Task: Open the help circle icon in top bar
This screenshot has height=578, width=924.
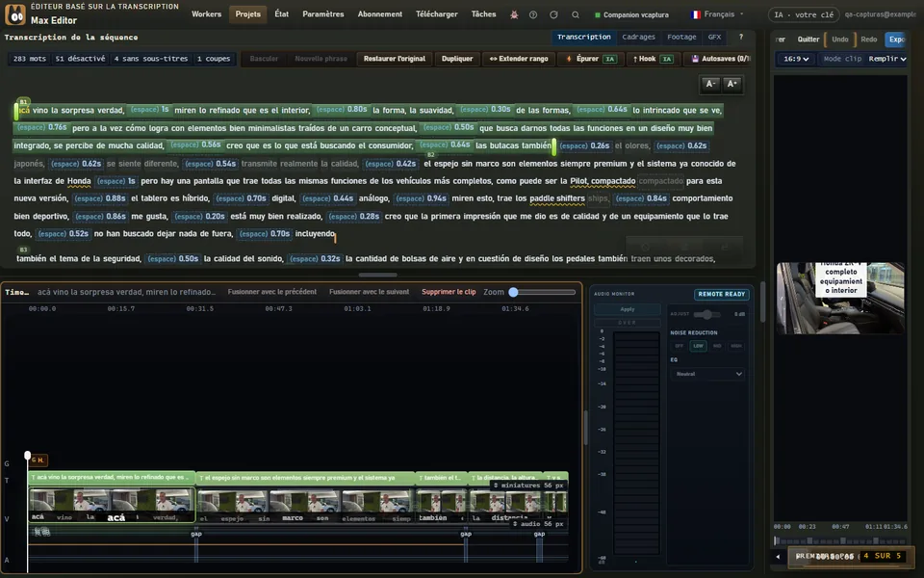Action: coord(532,14)
